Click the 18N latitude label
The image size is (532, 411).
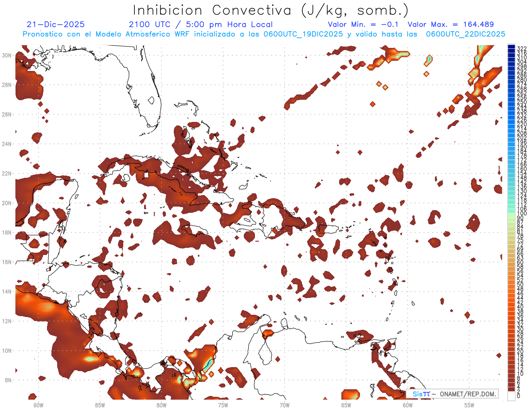[6, 232]
